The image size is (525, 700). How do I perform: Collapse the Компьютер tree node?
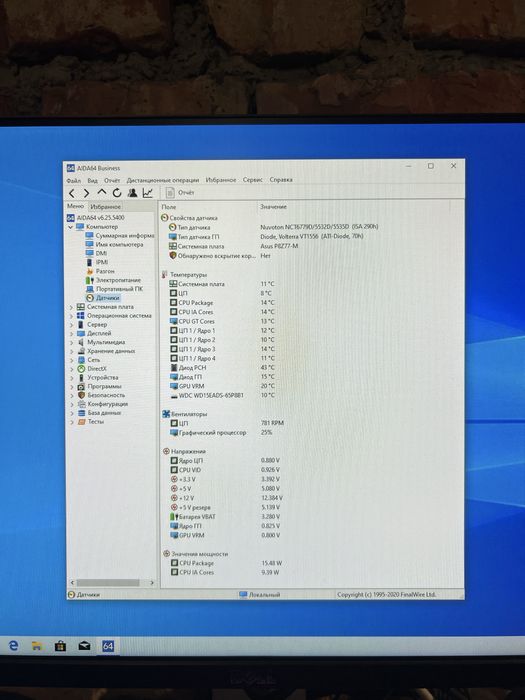tap(71, 227)
